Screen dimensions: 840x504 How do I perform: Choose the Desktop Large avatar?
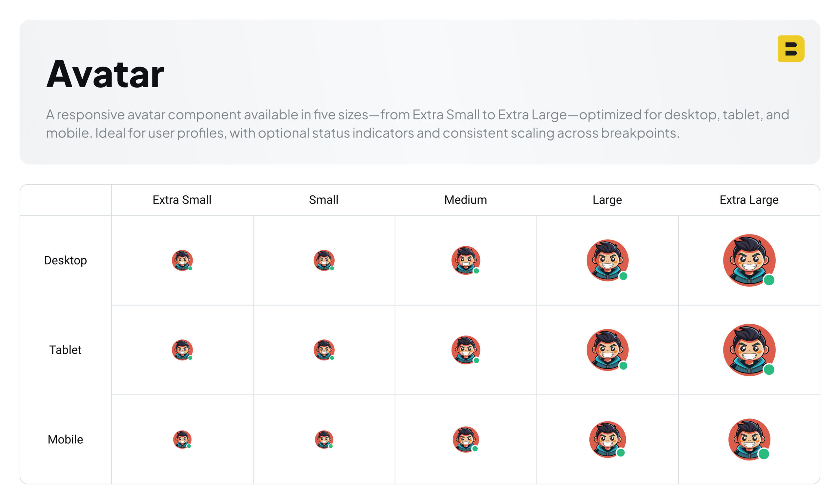[607, 260]
